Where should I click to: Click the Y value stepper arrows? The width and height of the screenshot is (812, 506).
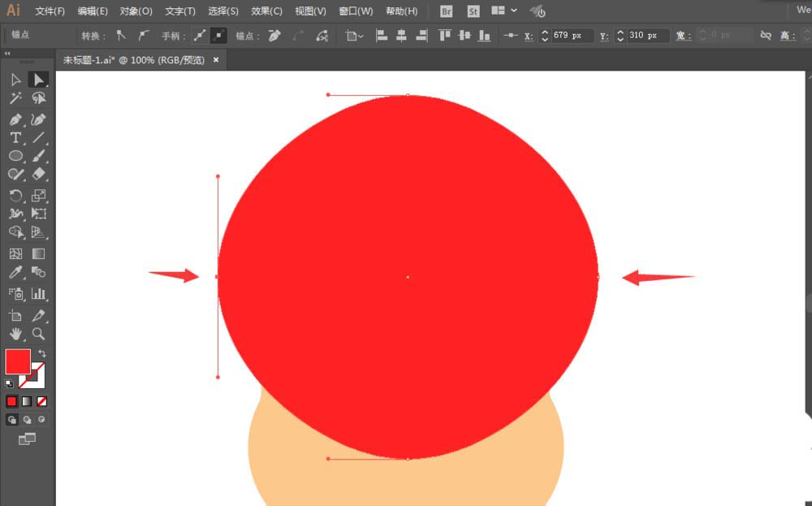(x=620, y=35)
